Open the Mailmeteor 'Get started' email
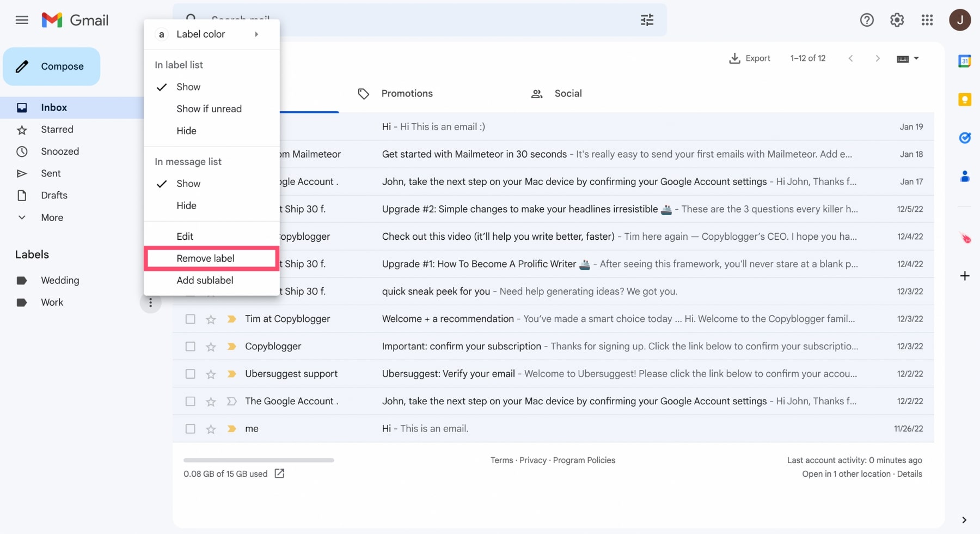 tap(553, 154)
